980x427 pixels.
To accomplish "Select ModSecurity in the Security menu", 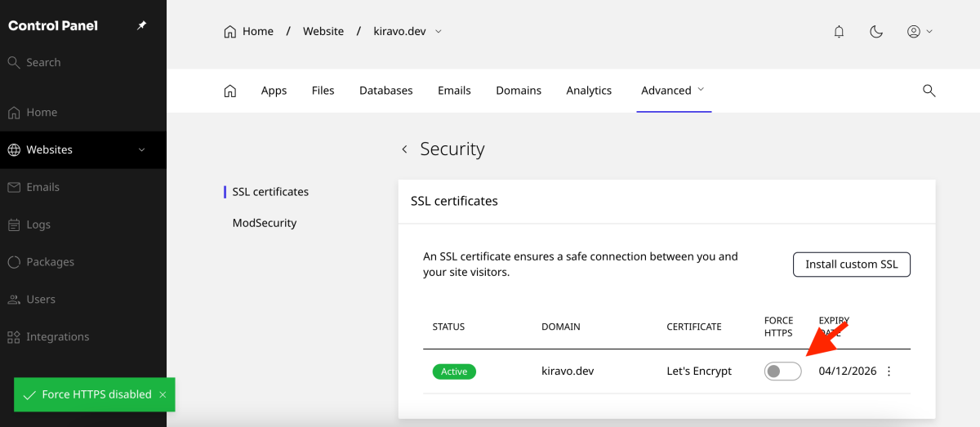I will [265, 223].
